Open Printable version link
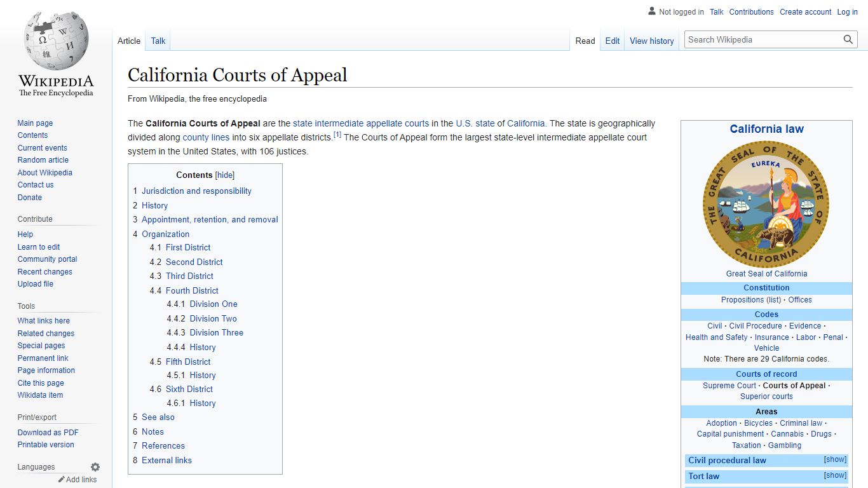The height and width of the screenshot is (488, 868). click(46, 445)
